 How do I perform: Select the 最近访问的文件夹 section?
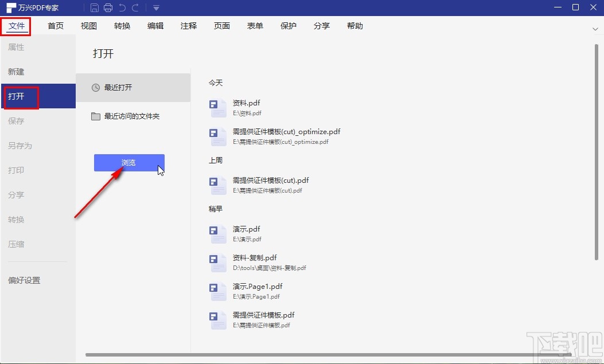pos(133,116)
